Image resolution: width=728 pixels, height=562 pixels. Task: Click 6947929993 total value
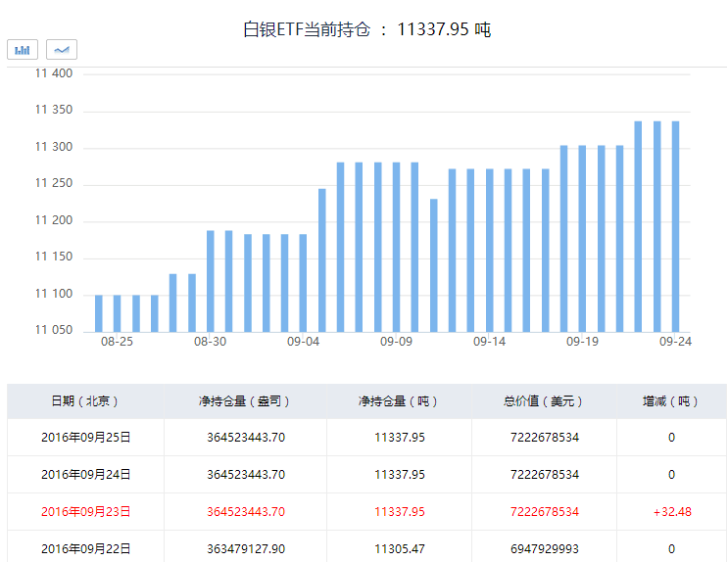click(x=545, y=548)
